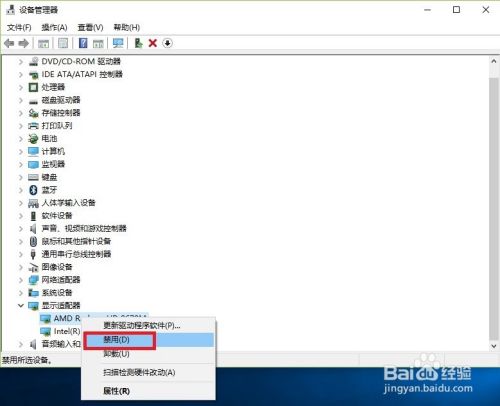Click the 蓝牙 Bluetooth icon
This screenshot has width=500, height=406.
pos(33,190)
